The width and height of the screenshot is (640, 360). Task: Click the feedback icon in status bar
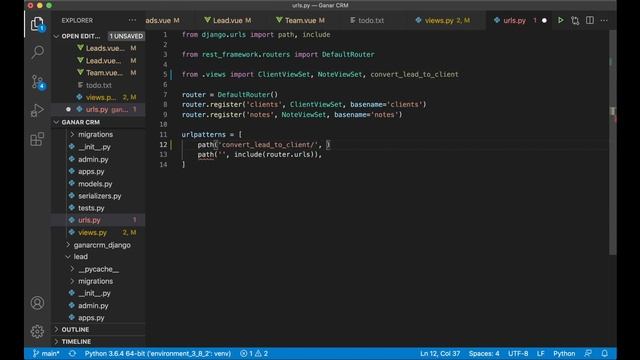click(588, 353)
